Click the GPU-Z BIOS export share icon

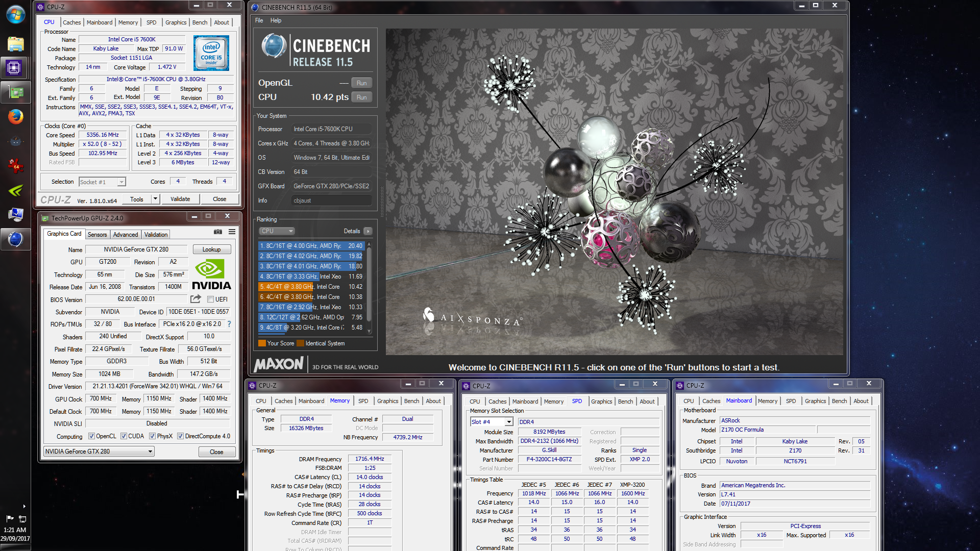(x=196, y=299)
